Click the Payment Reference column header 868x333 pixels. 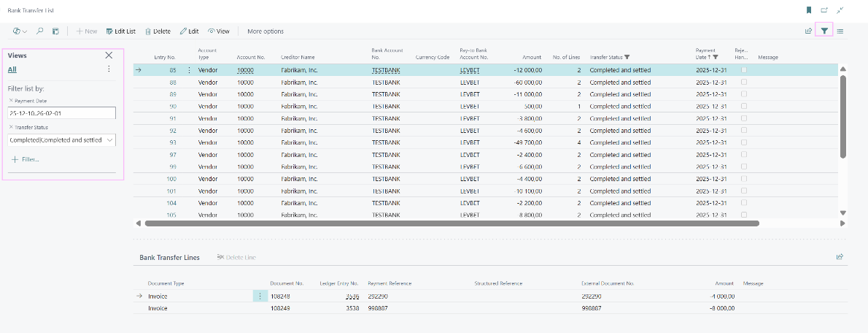click(390, 283)
